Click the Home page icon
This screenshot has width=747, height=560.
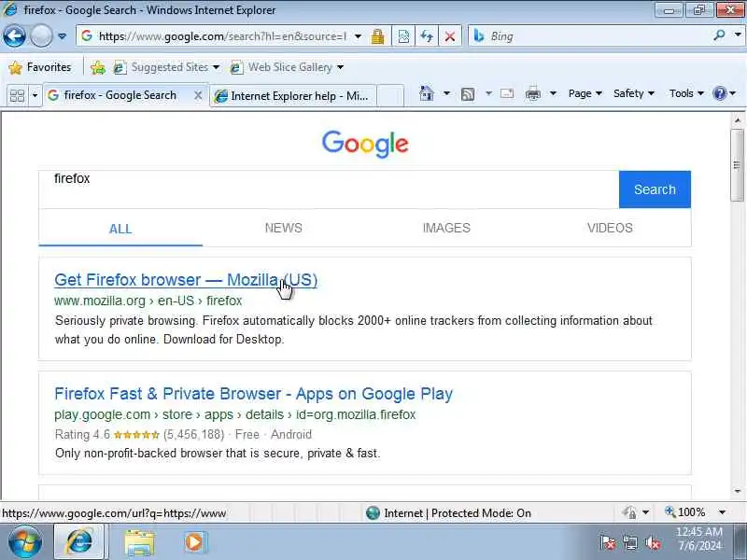pos(426,93)
